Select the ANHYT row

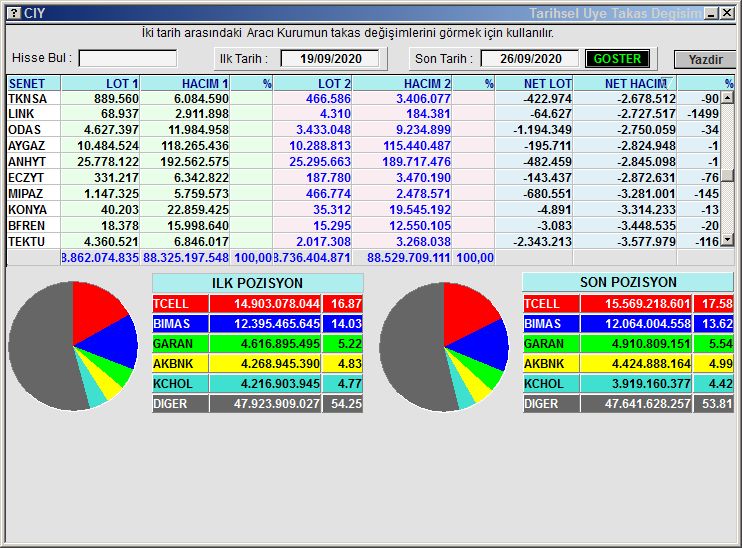[x=363, y=162]
